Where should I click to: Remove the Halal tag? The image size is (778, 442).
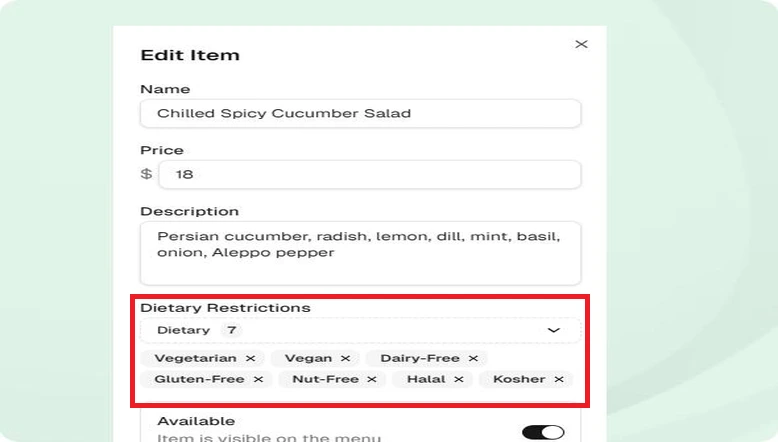point(459,379)
